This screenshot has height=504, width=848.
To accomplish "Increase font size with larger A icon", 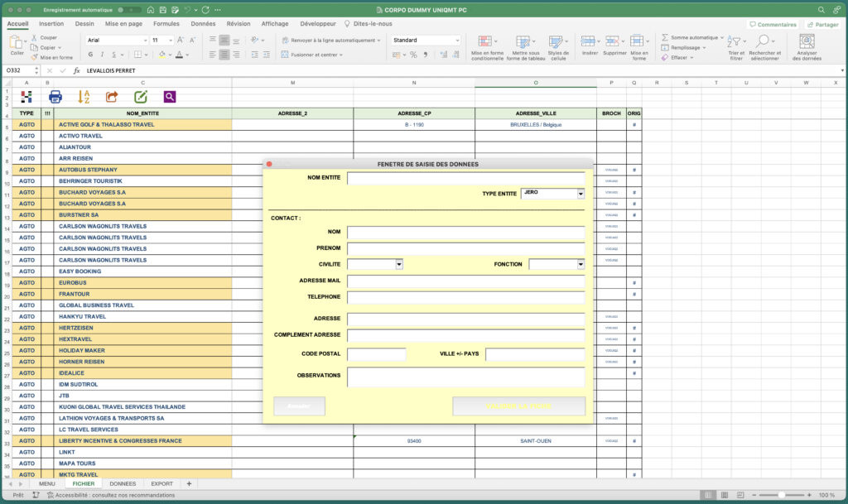I will coord(180,40).
